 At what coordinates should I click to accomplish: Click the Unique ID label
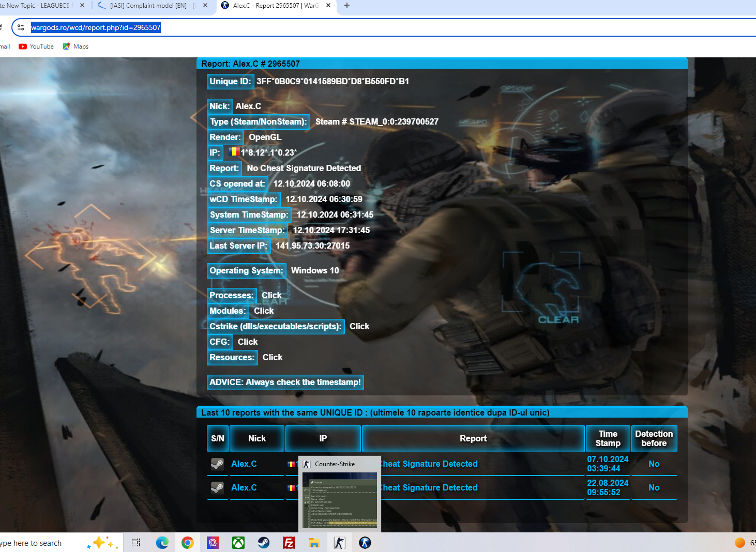230,82
